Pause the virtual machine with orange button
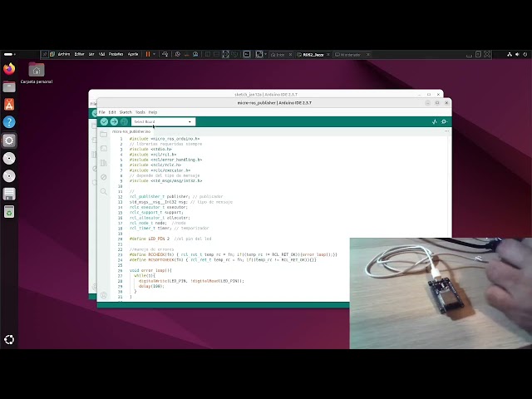The image size is (532, 399). point(148,54)
